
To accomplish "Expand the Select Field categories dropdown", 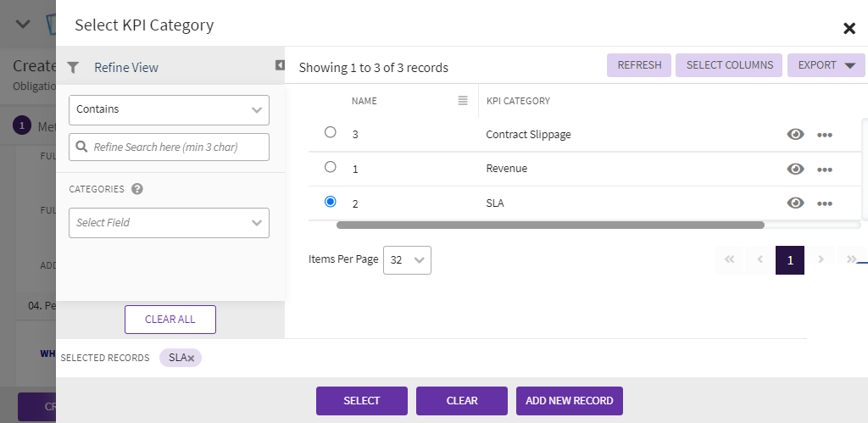I will point(169,223).
